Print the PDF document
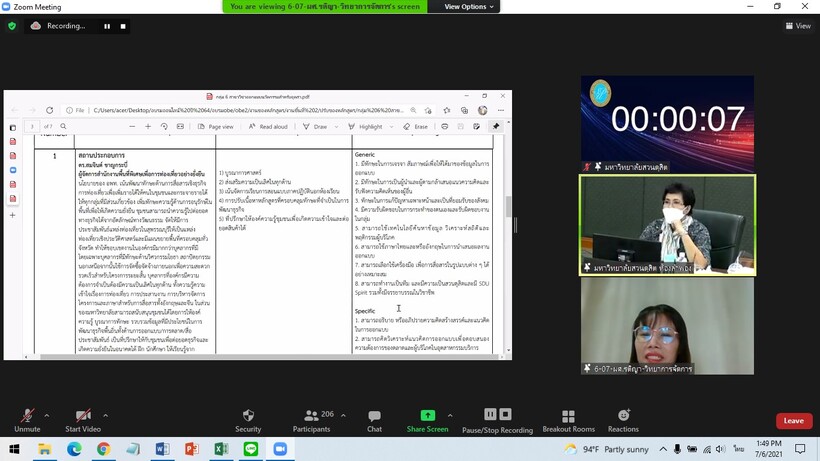The height and width of the screenshot is (461, 820). point(445,126)
